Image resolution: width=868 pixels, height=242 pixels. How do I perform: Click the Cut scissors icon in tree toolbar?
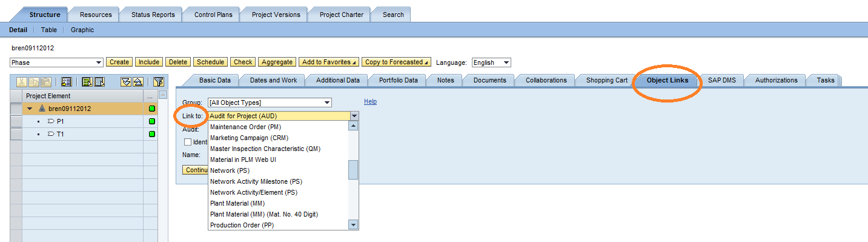click(21, 82)
